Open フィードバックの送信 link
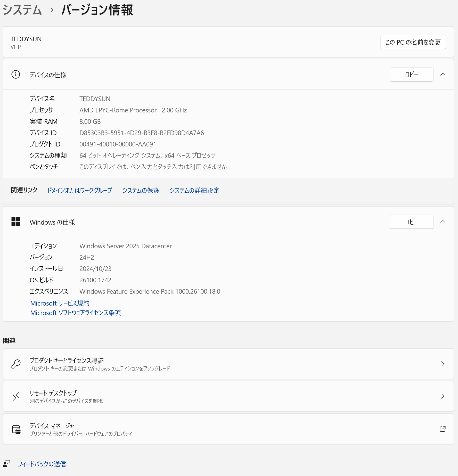Viewport: 458px width, 476px height. coord(42,464)
